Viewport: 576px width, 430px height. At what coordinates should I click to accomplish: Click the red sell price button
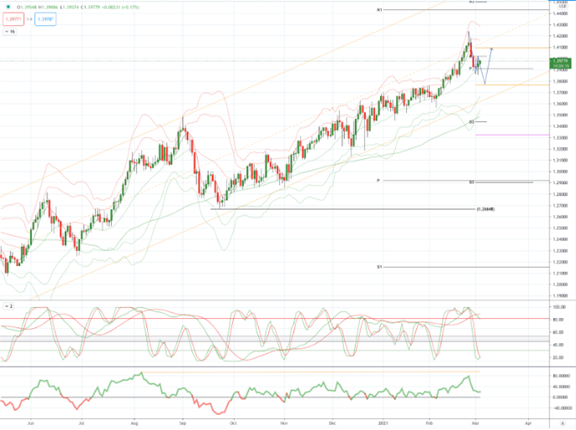(13, 19)
